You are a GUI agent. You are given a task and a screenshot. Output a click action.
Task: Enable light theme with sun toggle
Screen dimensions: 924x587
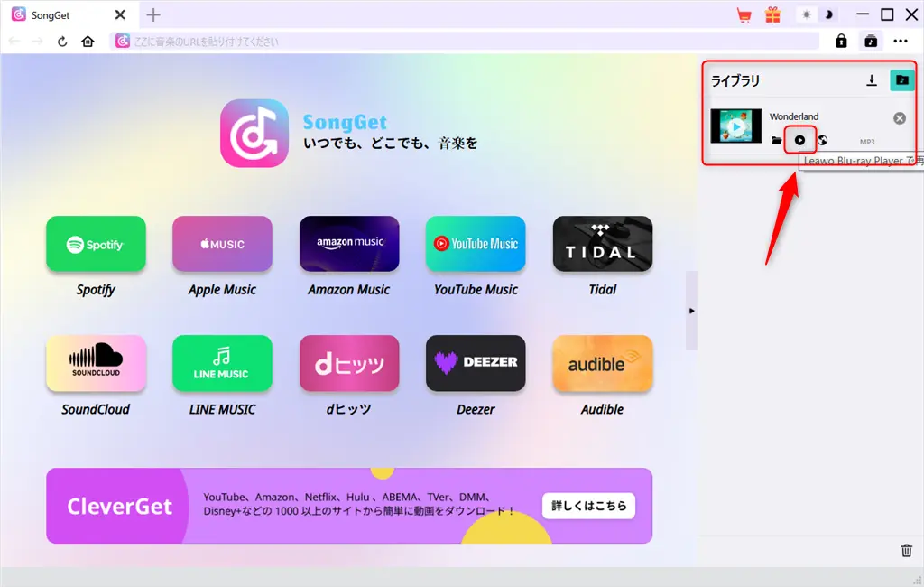click(806, 14)
